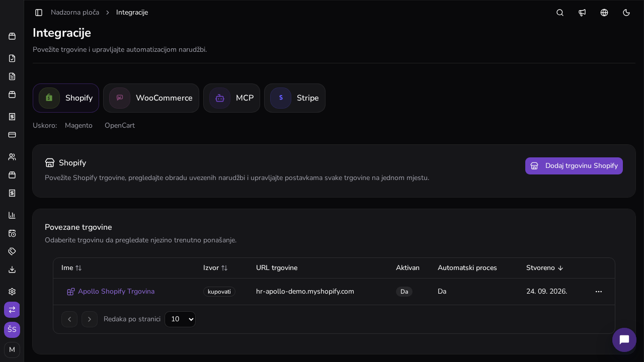Click the Da value under Automatski proces
Screen dimensions: 644x362
(442, 292)
